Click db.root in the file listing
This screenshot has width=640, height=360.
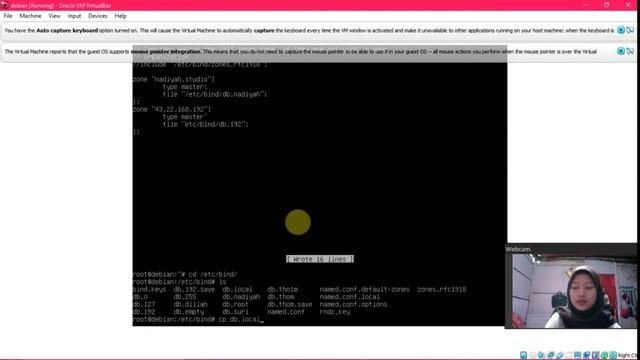pyautogui.click(x=235, y=304)
